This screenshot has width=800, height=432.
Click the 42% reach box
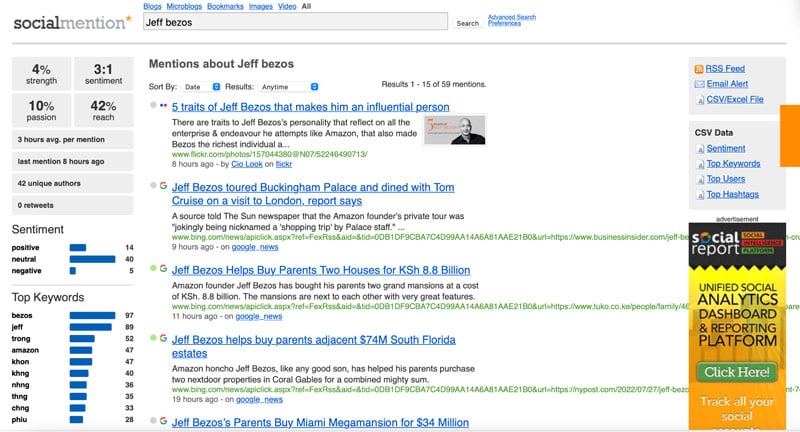point(104,110)
